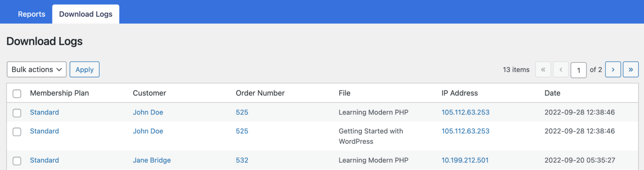Open order number 532 link
The width and height of the screenshot is (644, 170).
pos(242,160)
